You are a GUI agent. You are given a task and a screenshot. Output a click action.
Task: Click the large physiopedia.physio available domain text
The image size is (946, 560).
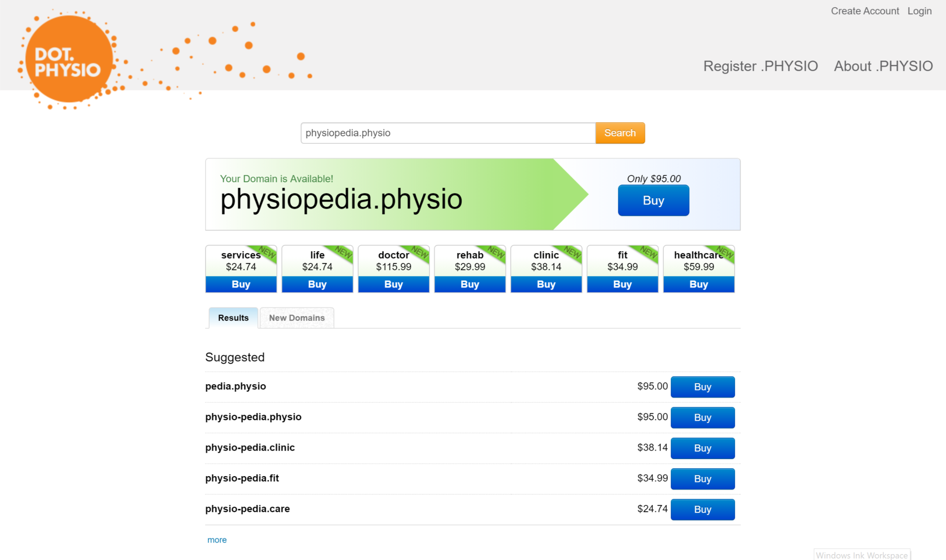(x=341, y=199)
